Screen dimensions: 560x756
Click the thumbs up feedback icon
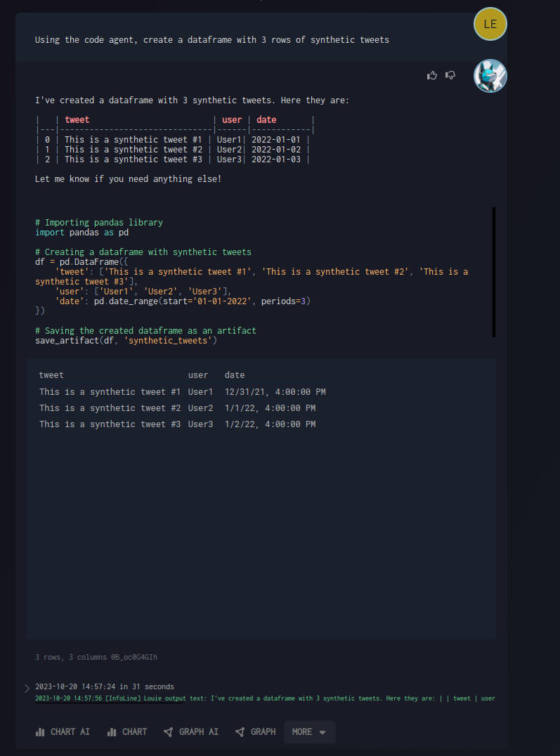(x=431, y=75)
